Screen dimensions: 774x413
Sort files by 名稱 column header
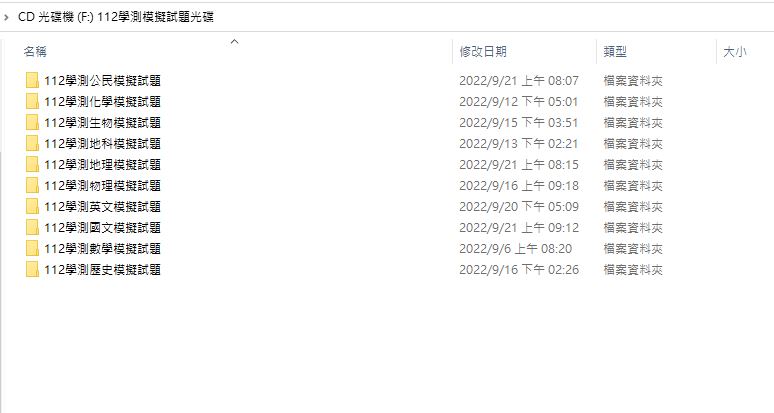pos(35,51)
